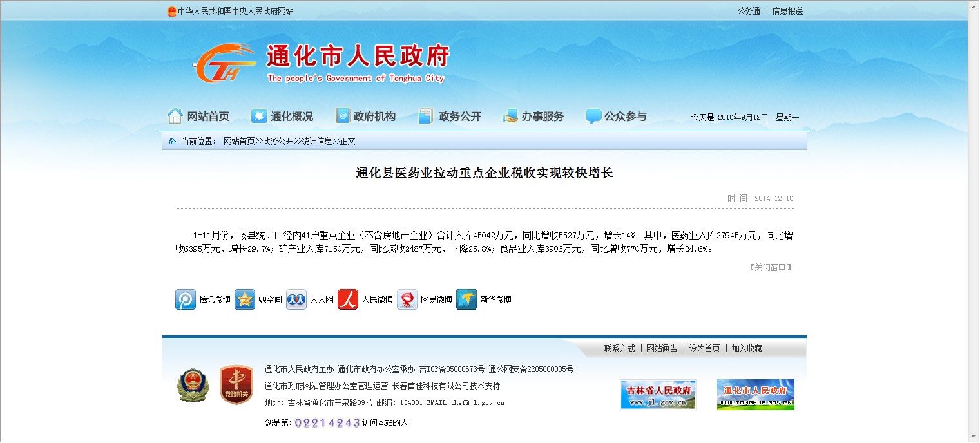Image resolution: width=980 pixels, height=443 pixels.
Task: Click the Tencent Weibo share icon
Action: pos(186,299)
